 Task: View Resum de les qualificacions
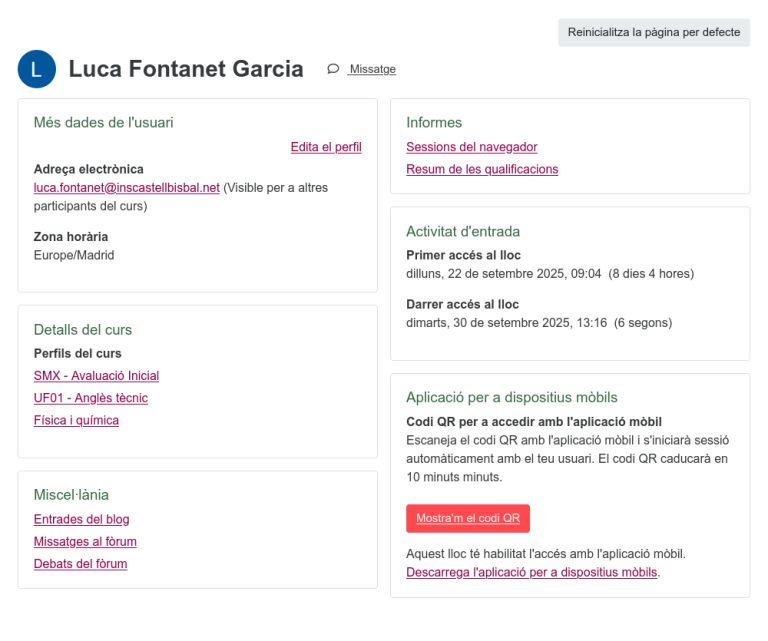(x=482, y=169)
